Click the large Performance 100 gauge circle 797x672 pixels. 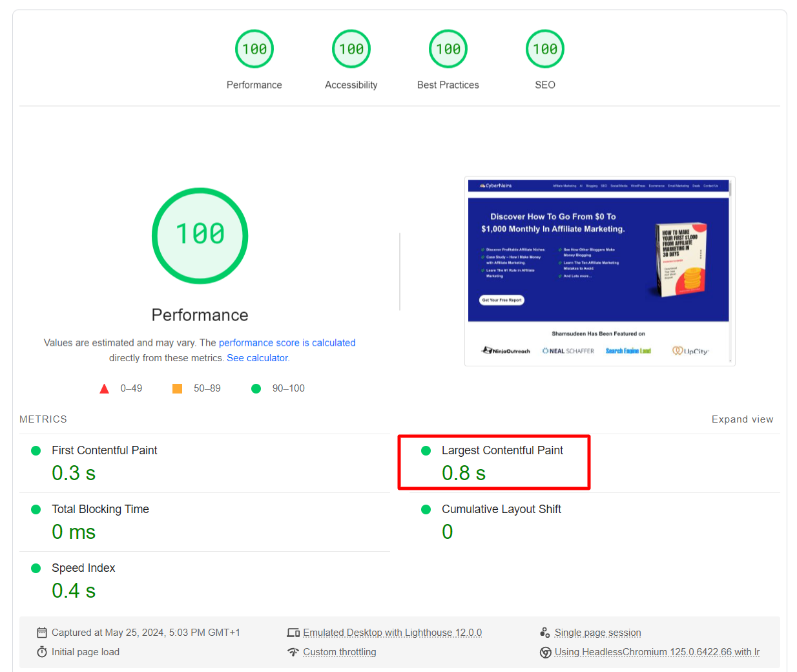200,236
